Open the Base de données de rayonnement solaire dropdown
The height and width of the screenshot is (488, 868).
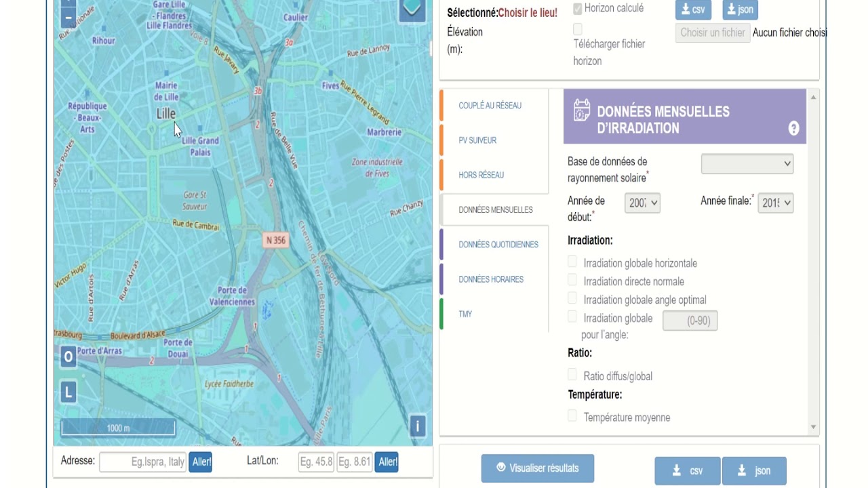pos(747,163)
